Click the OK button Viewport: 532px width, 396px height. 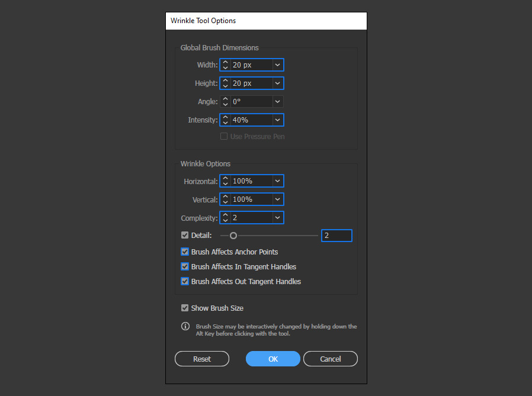pyautogui.click(x=273, y=359)
